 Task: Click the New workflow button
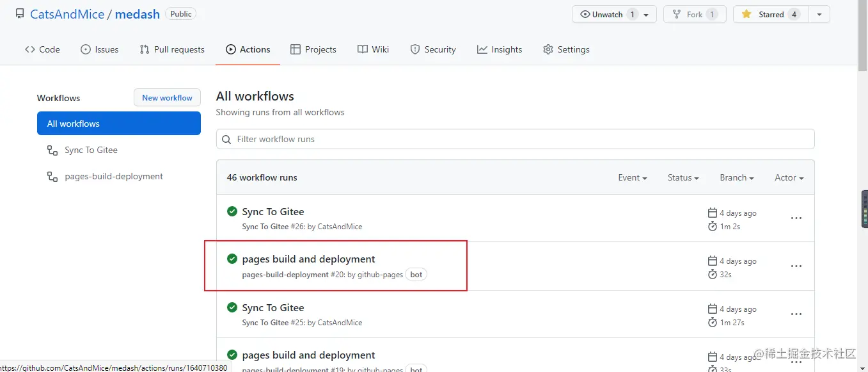pos(167,97)
